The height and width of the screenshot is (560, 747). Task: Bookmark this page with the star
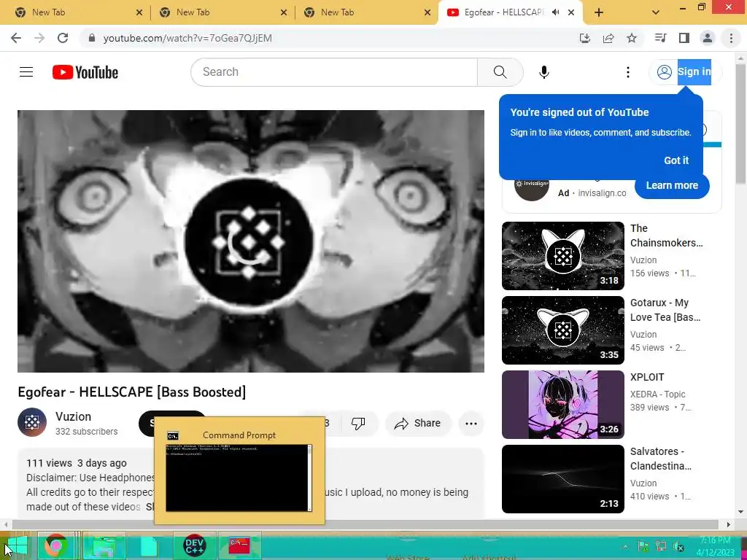pos(632,38)
